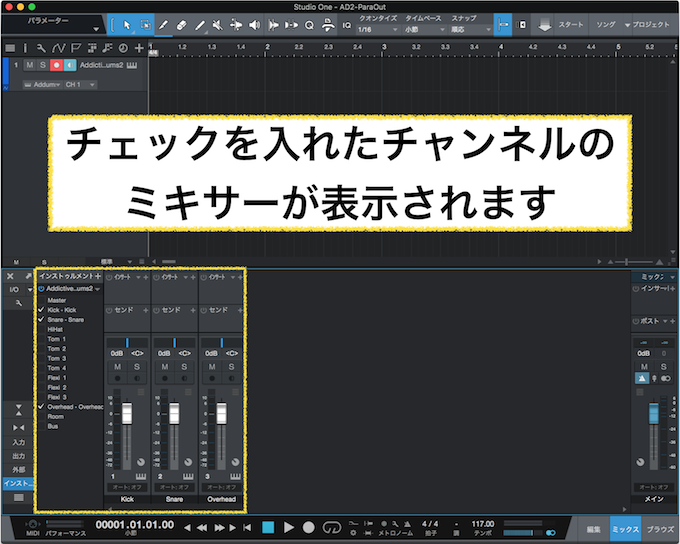This screenshot has height=544, width=680.
Task: Click main output volume fader
Action: point(653,413)
